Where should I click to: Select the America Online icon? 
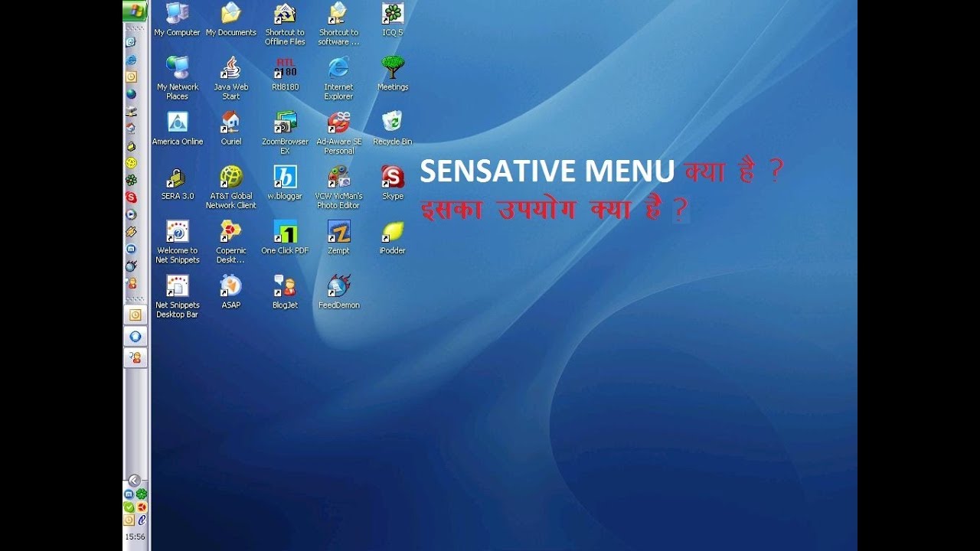tap(177, 129)
